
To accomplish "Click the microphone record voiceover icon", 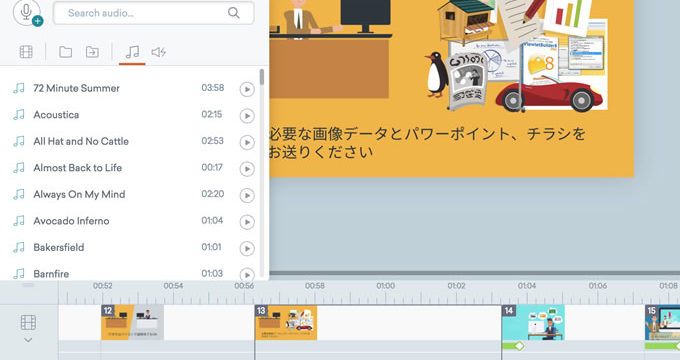I will (x=27, y=13).
